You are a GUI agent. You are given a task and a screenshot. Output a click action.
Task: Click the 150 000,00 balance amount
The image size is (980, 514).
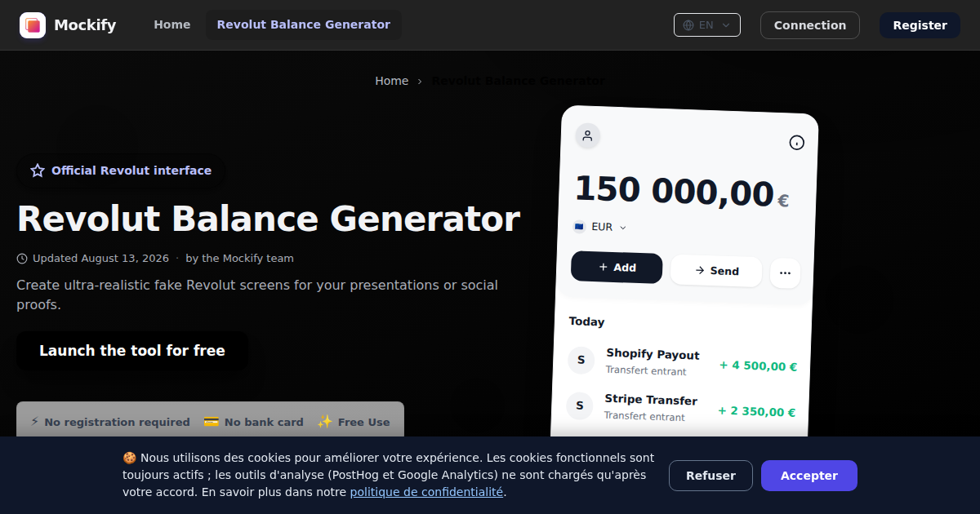[675, 191]
